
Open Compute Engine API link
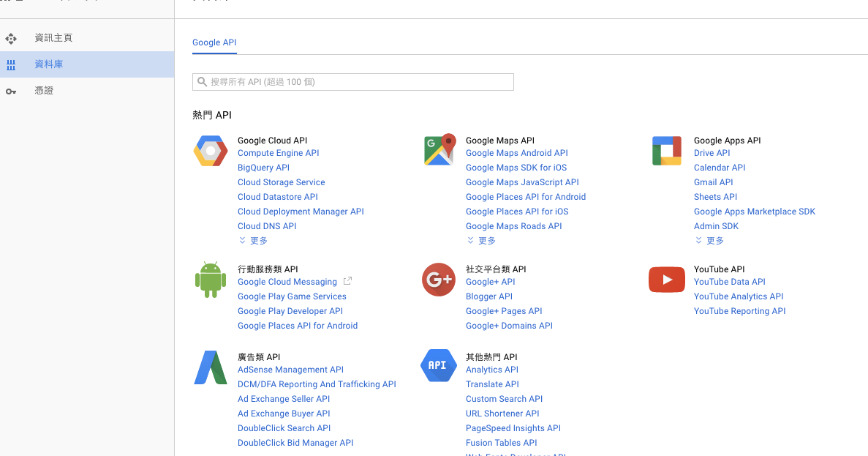pos(279,153)
